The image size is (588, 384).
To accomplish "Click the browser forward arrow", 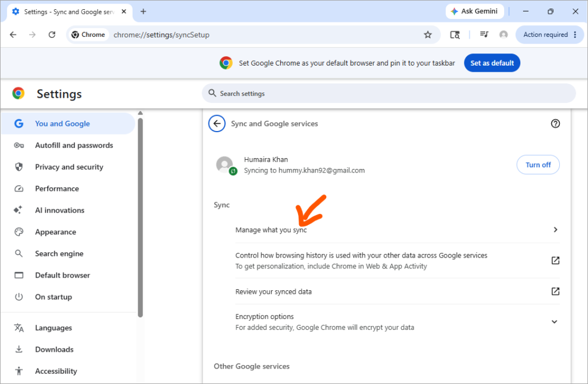I will click(33, 34).
